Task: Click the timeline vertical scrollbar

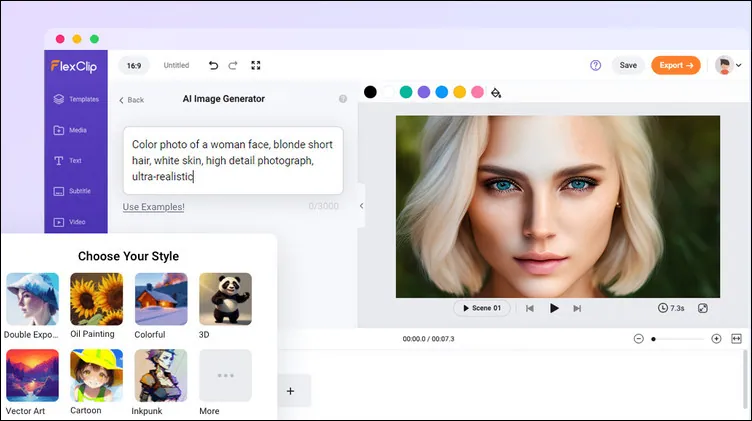Action: [x=745, y=379]
